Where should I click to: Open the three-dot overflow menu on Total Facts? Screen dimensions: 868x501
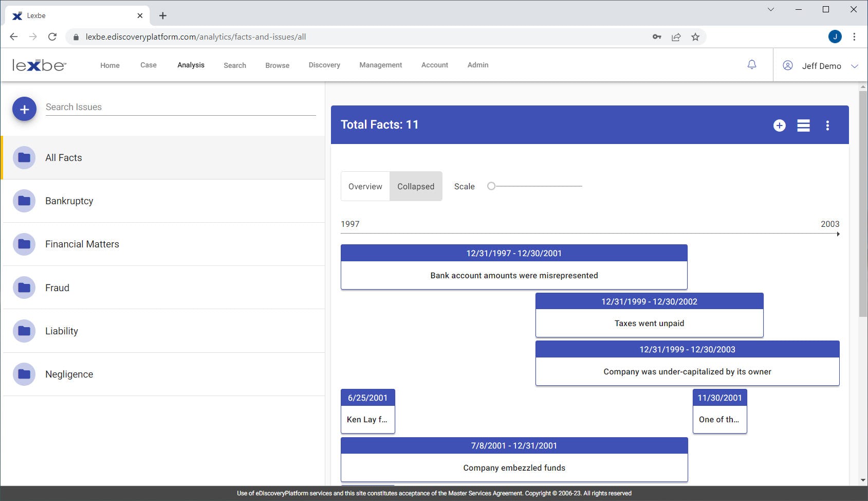[828, 125]
